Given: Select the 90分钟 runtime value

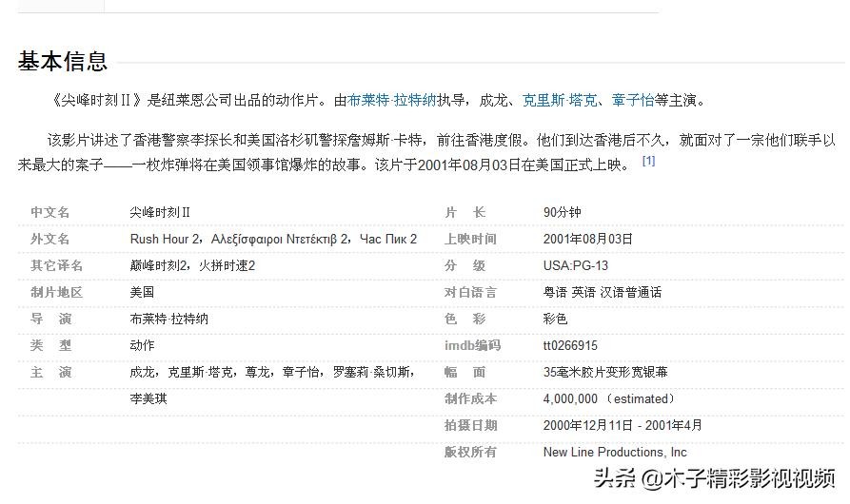Looking at the screenshot, I should pos(562,212).
